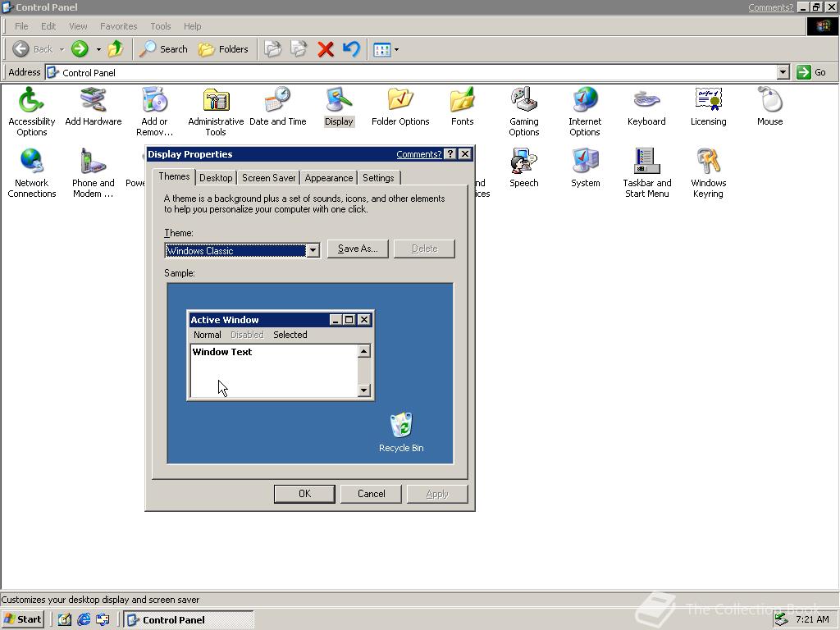Click the red Delete X icon
Screen dimensions: 840x630
coord(325,49)
